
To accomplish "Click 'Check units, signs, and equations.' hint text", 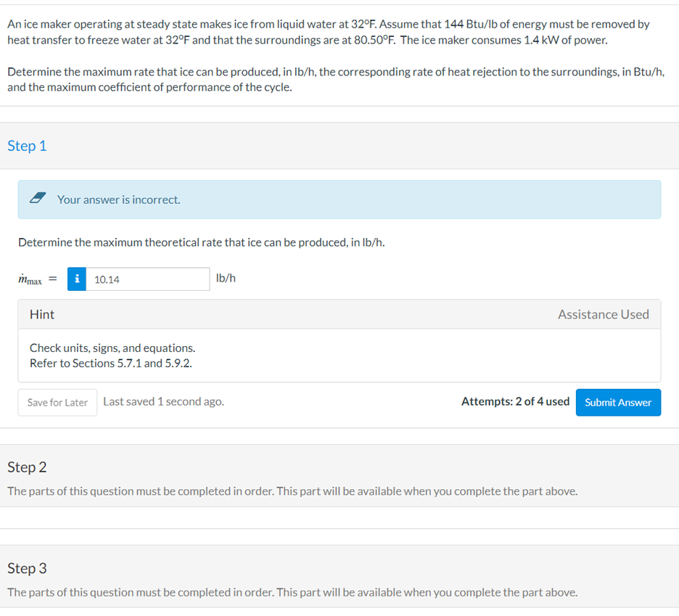I will click(x=112, y=348).
